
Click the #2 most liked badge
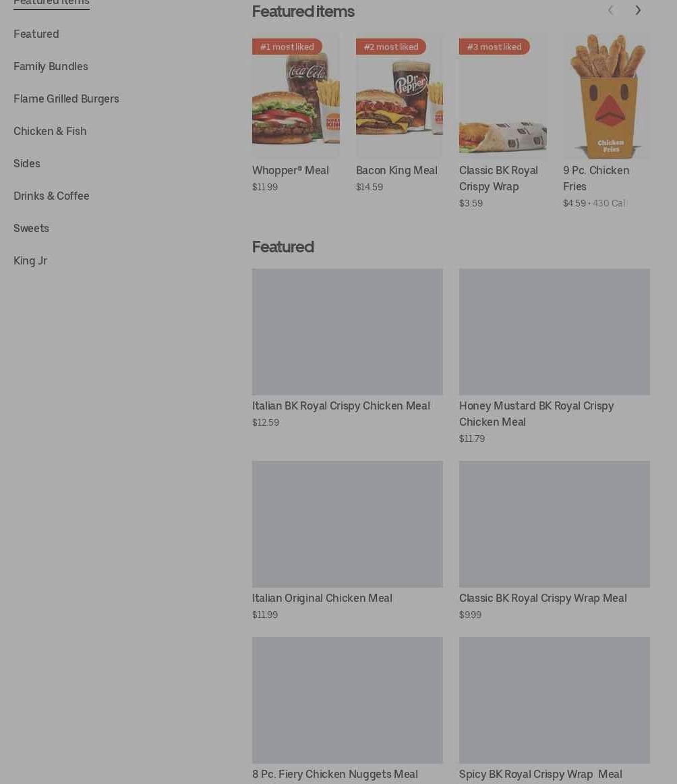390,47
